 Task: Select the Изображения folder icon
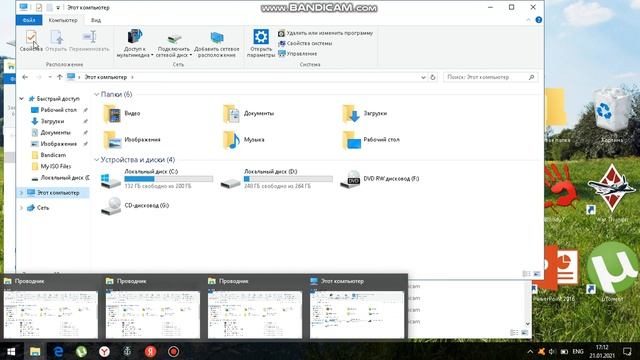pos(112,140)
